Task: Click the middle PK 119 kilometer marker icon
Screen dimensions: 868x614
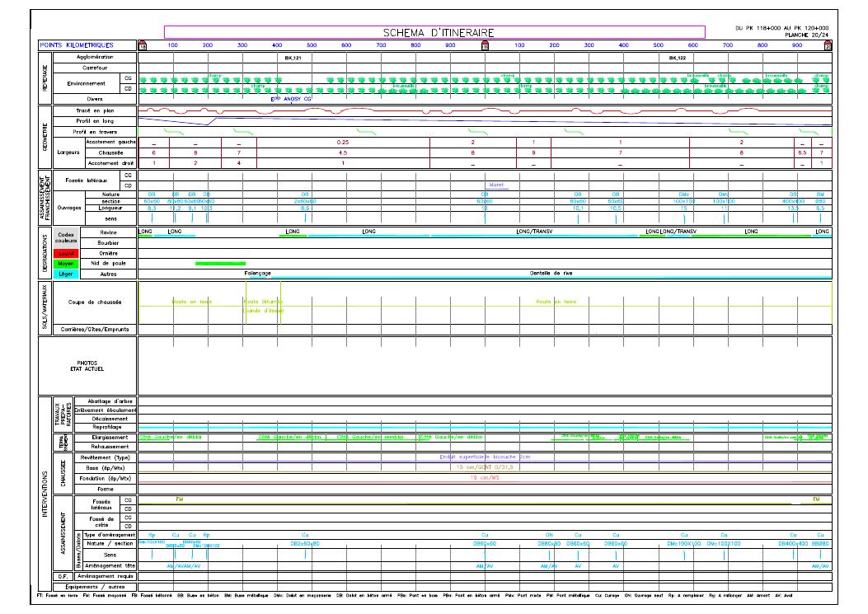Action: pyautogui.click(x=485, y=45)
